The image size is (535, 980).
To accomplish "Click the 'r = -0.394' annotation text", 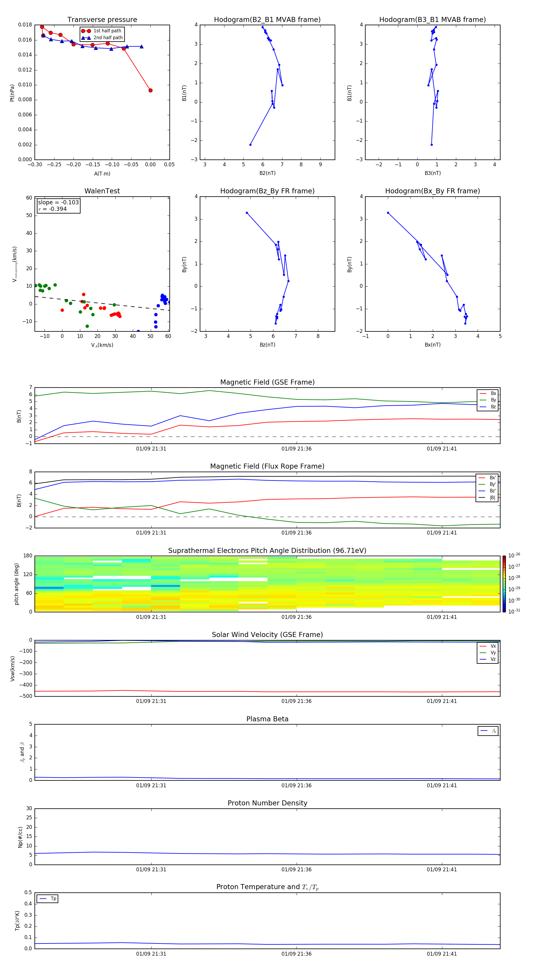I will (53, 209).
